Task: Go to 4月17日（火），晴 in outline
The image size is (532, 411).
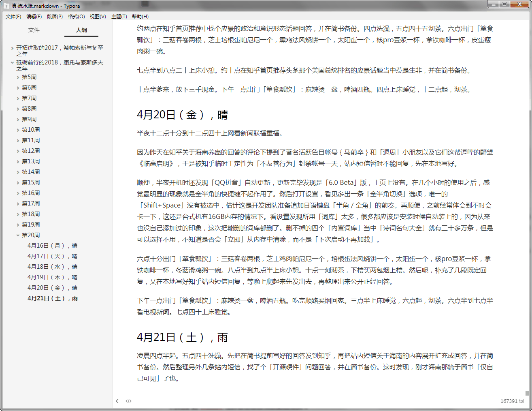Action: (x=52, y=256)
